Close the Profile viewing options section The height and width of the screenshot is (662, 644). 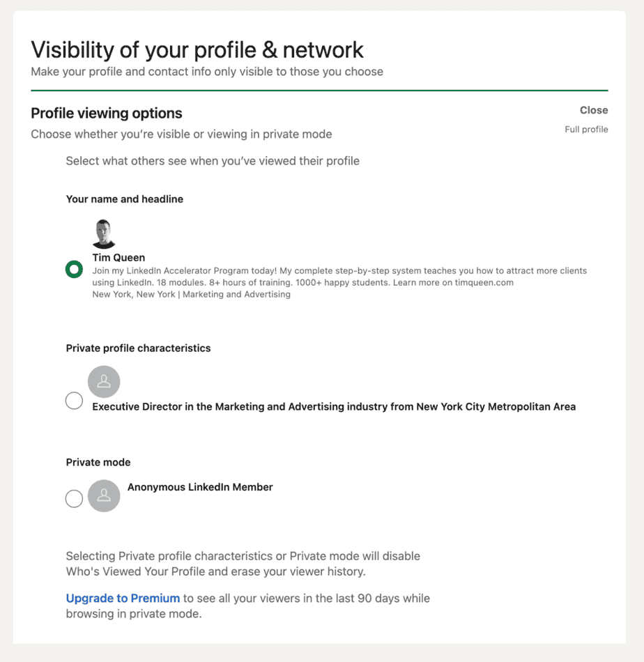click(x=593, y=110)
